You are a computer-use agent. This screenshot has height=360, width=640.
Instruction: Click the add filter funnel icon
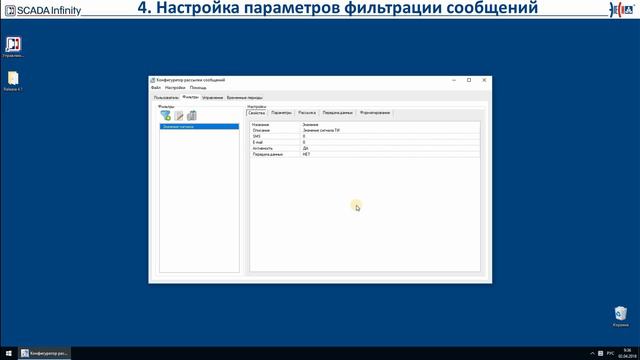point(165,116)
